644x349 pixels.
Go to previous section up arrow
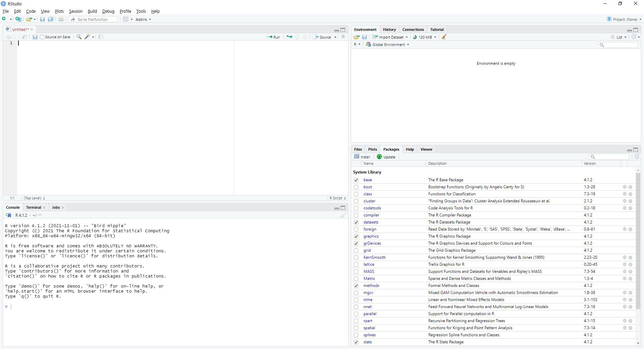pyautogui.click(x=297, y=37)
